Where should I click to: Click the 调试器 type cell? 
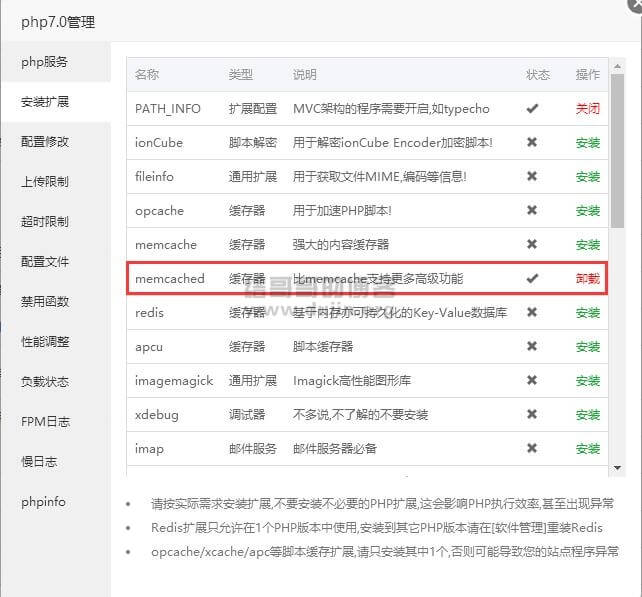tap(247, 414)
